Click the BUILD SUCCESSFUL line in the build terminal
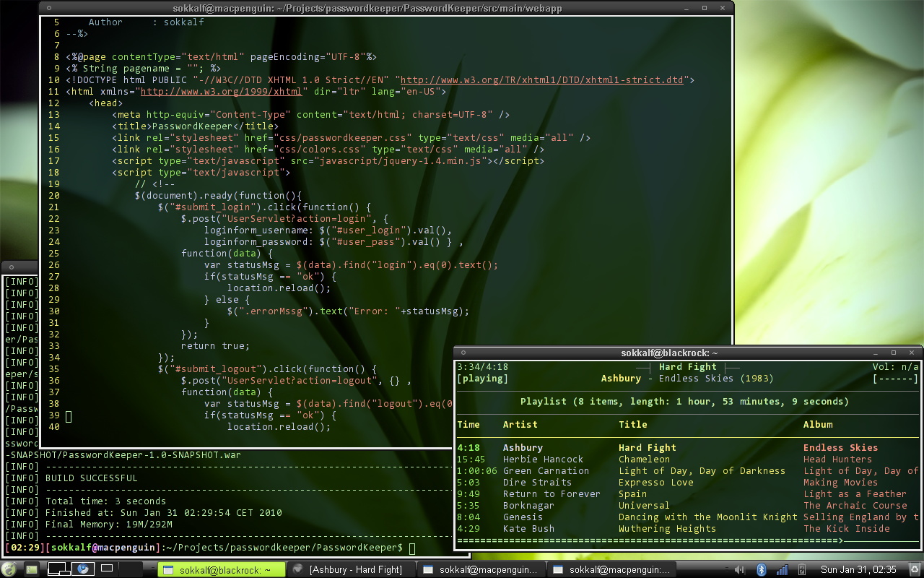The image size is (924, 578). (x=92, y=478)
